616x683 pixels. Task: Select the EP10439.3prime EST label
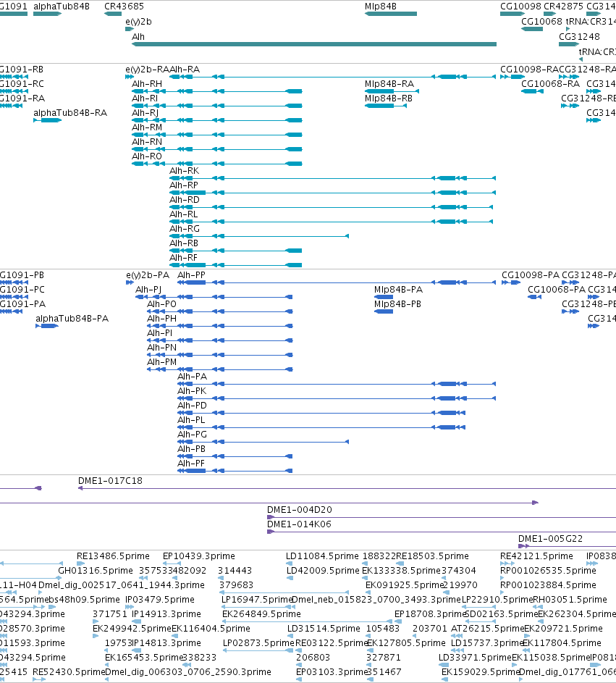pos(198,556)
